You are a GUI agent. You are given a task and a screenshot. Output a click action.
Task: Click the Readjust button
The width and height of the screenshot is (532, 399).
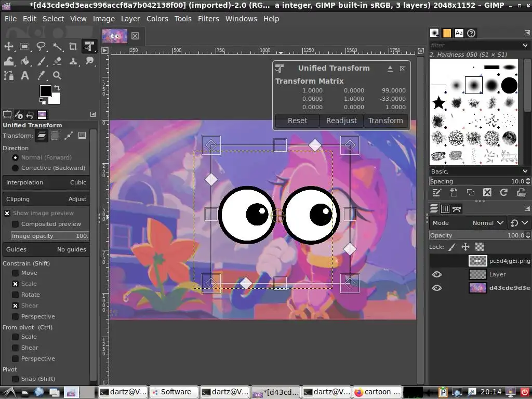(341, 121)
